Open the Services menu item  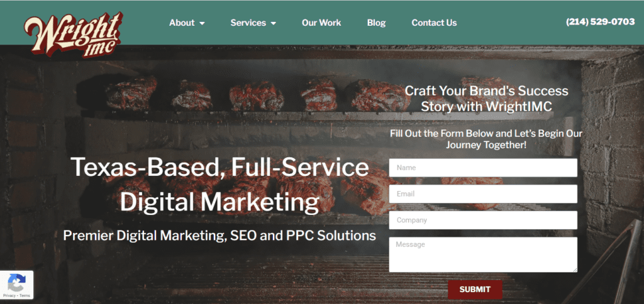[x=248, y=23]
